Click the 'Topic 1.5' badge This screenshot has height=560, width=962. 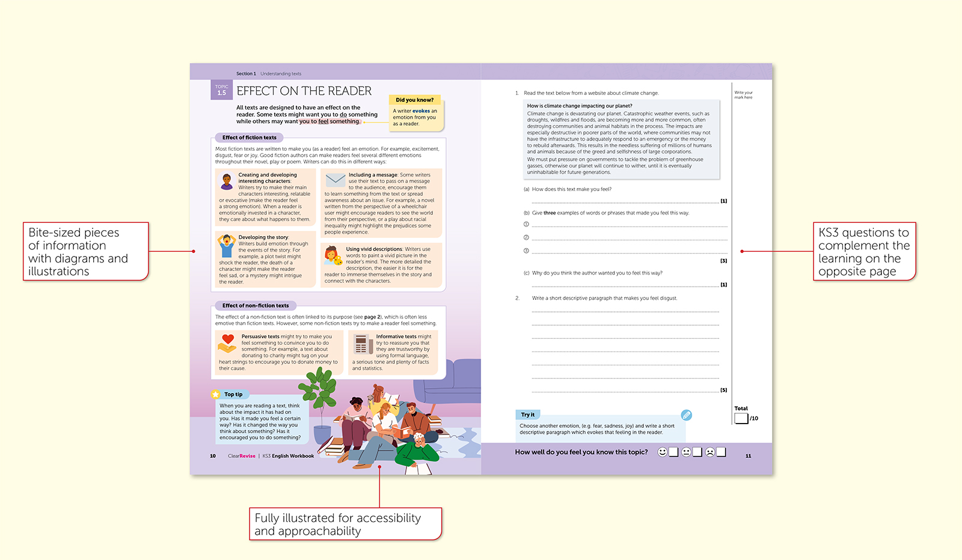[x=221, y=89]
